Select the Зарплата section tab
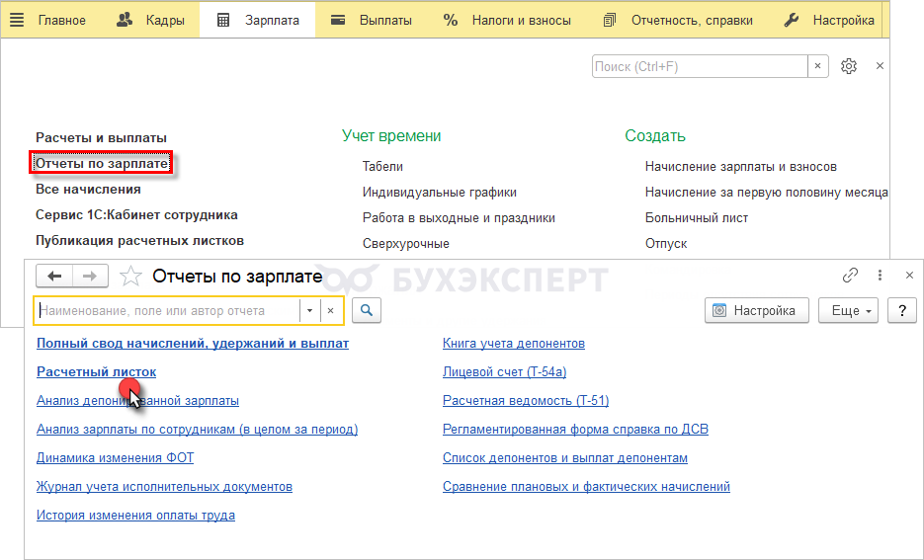 tap(258, 20)
